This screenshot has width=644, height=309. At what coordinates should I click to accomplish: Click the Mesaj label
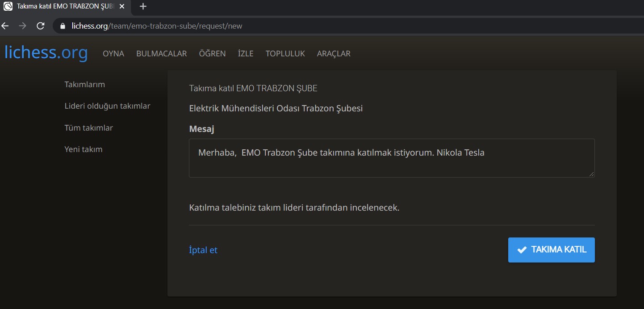[x=202, y=129]
